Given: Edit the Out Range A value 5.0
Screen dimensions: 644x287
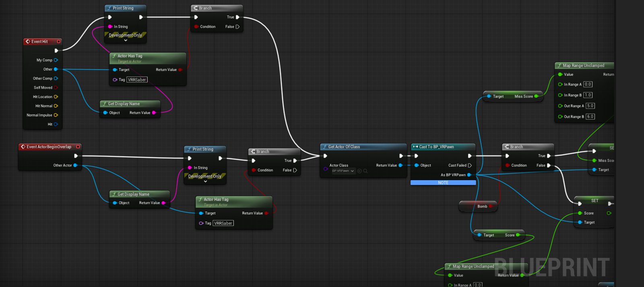Looking at the screenshot, I should 590,106.
